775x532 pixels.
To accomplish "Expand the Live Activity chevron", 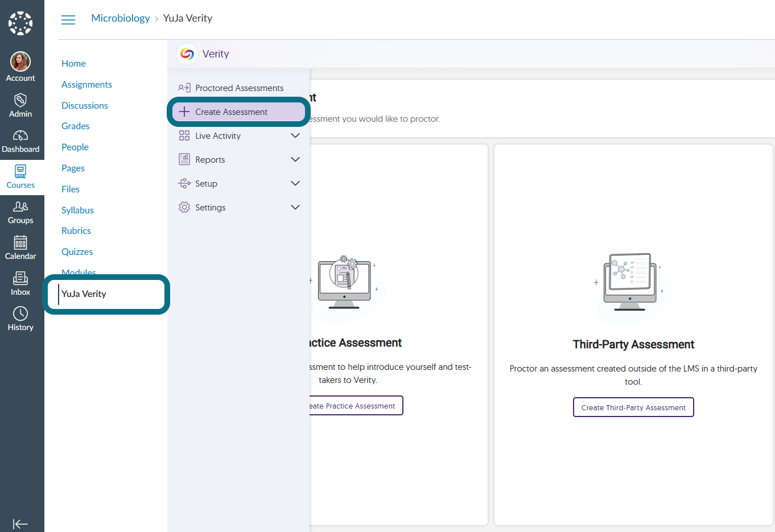I will 295,135.
